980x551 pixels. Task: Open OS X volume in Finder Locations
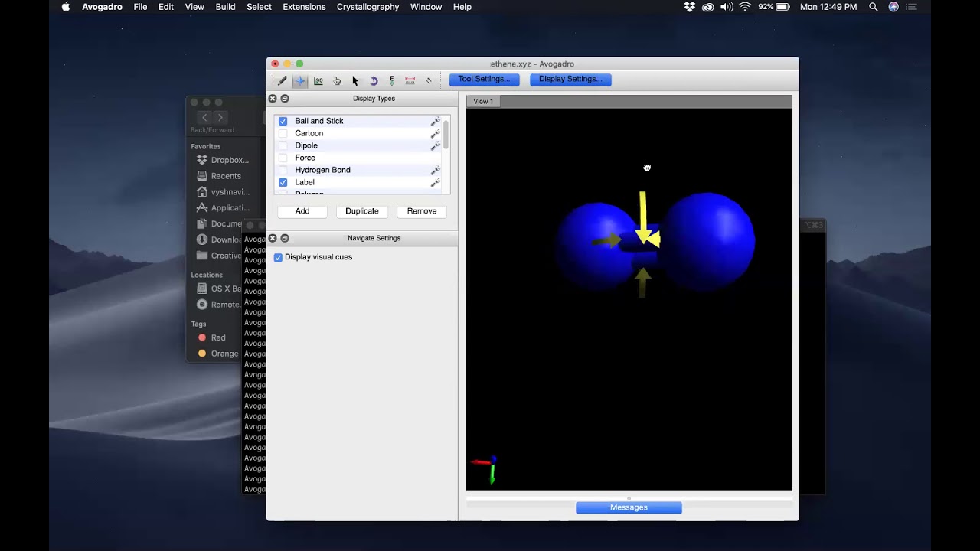point(219,289)
